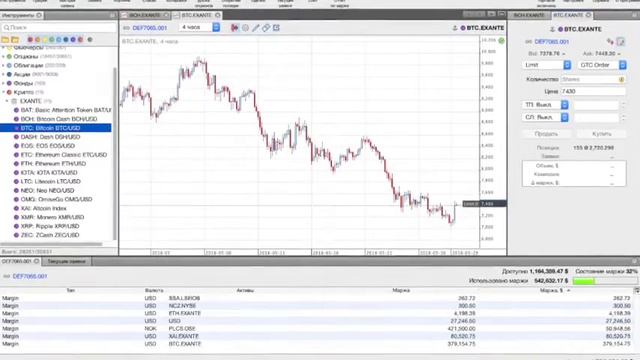Open the Limit order type dropdown

tap(547, 65)
